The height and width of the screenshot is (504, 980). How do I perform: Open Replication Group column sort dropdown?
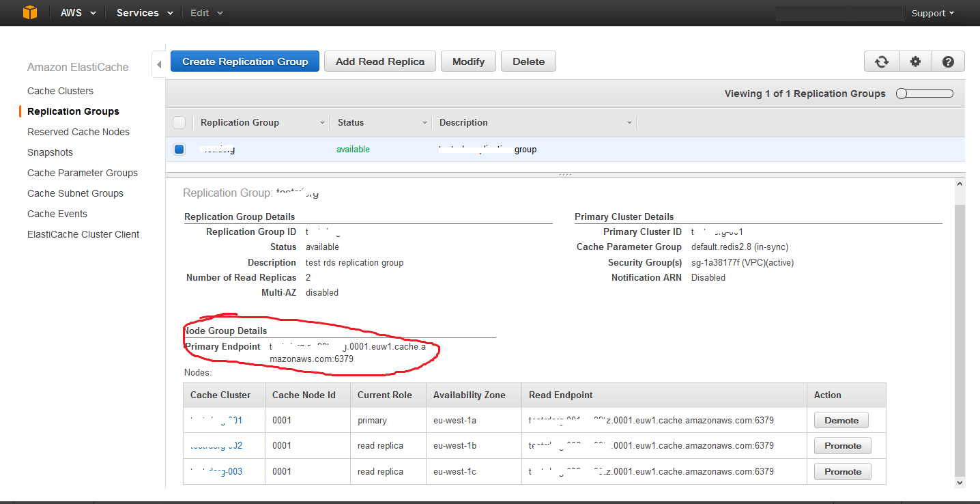pyautogui.click(x=323, y=123)
